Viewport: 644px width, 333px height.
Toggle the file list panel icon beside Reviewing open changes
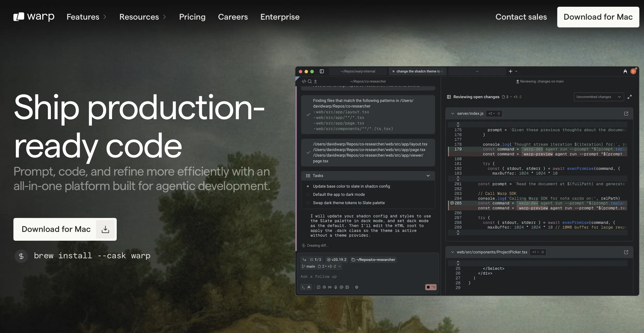coord(449,97)
